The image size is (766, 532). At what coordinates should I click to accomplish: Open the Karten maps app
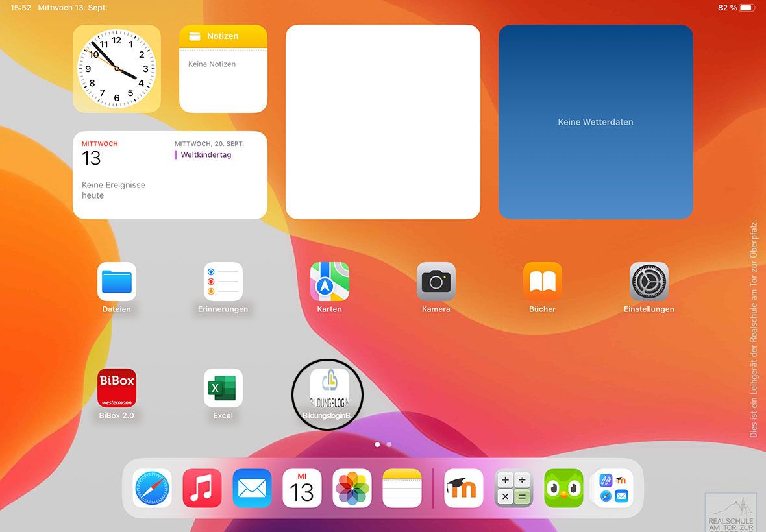pyautogui.click(x=330, y=282)
